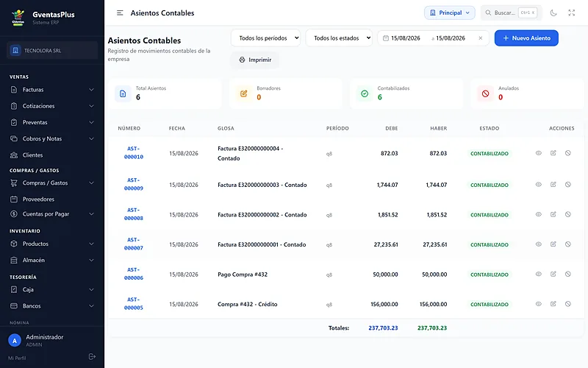Clear the date range with X icon
Viewport: 588px width, 368px height.
[481, 38]
